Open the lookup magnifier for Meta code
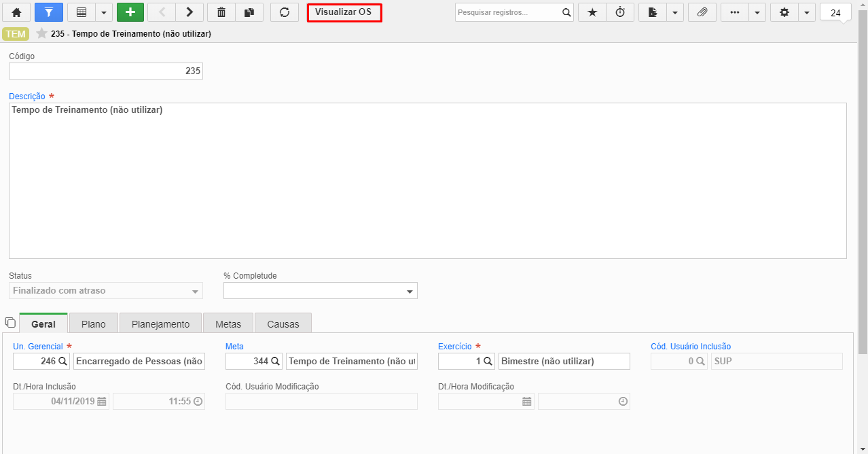 point(276,362)
